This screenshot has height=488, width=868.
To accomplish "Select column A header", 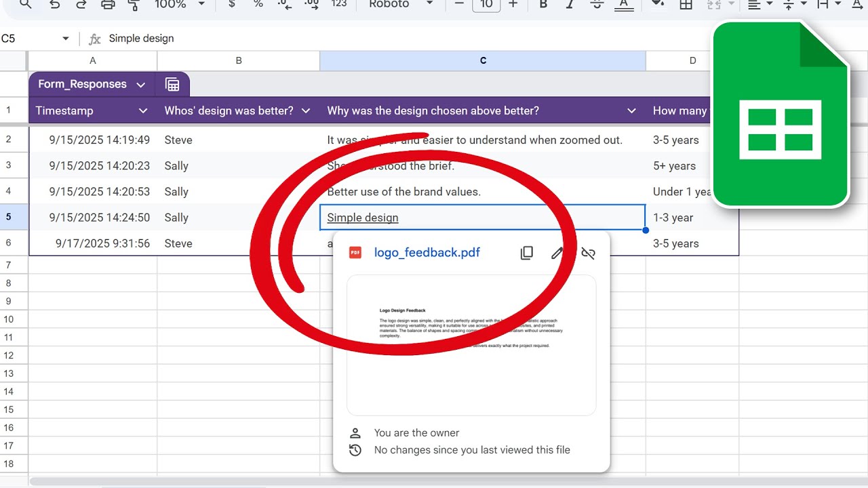I will 93,61.
